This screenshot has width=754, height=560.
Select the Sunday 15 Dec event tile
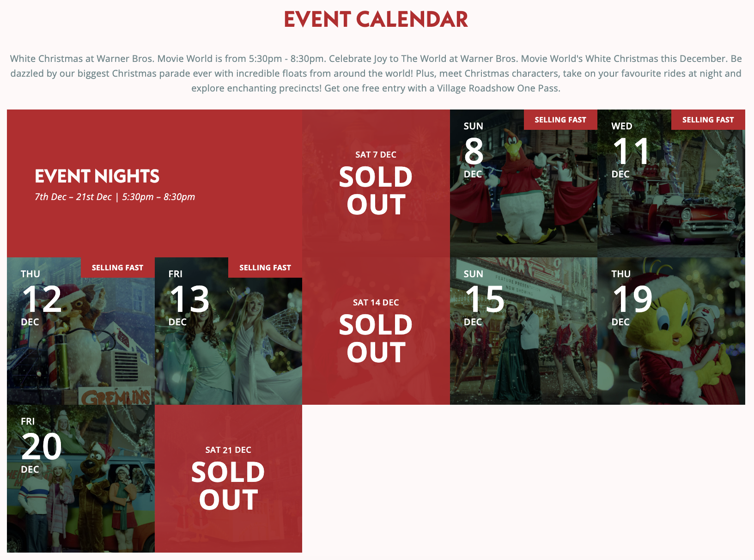[523, 331]
